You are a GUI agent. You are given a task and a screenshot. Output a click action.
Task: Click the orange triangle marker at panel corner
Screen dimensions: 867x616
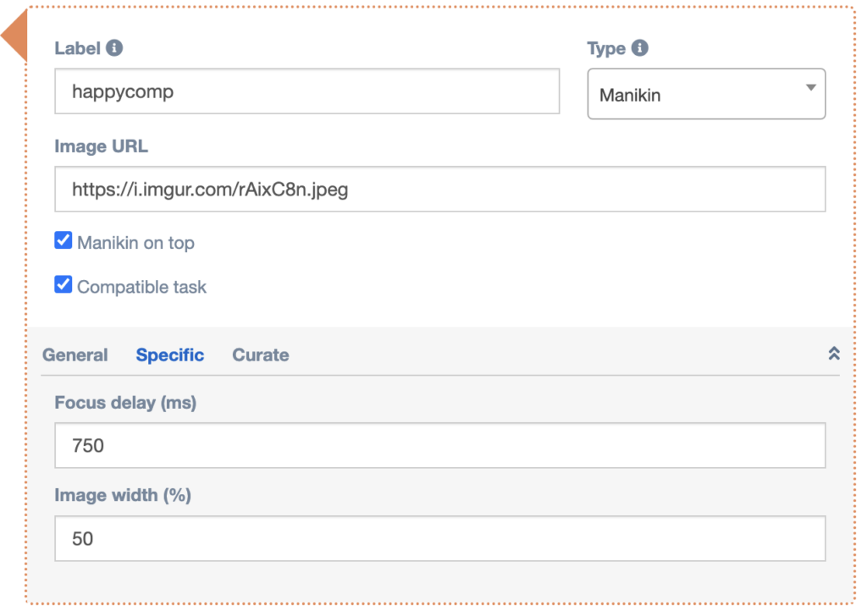pyautogui.click(x=15, y=36)
